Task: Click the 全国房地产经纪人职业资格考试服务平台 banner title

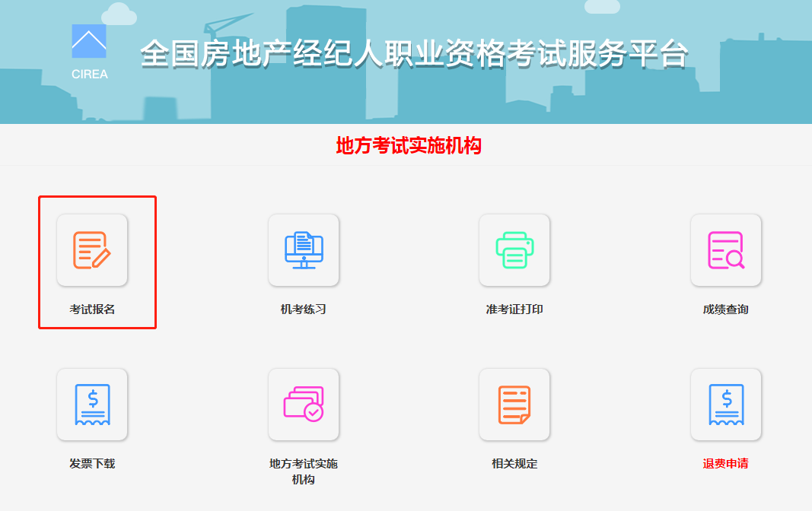Action: [414, 54]
